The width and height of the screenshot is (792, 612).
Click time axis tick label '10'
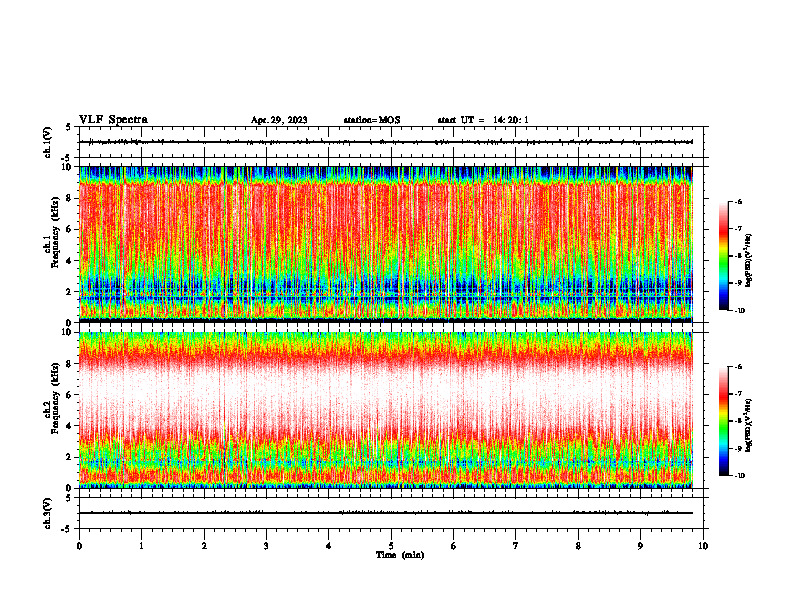click(x=703, y=546)
